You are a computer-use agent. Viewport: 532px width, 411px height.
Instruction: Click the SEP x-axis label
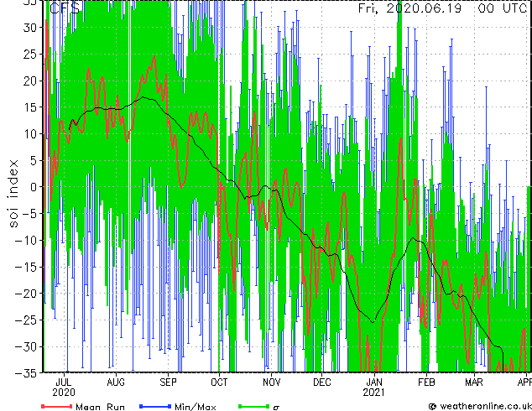(169, 382)
